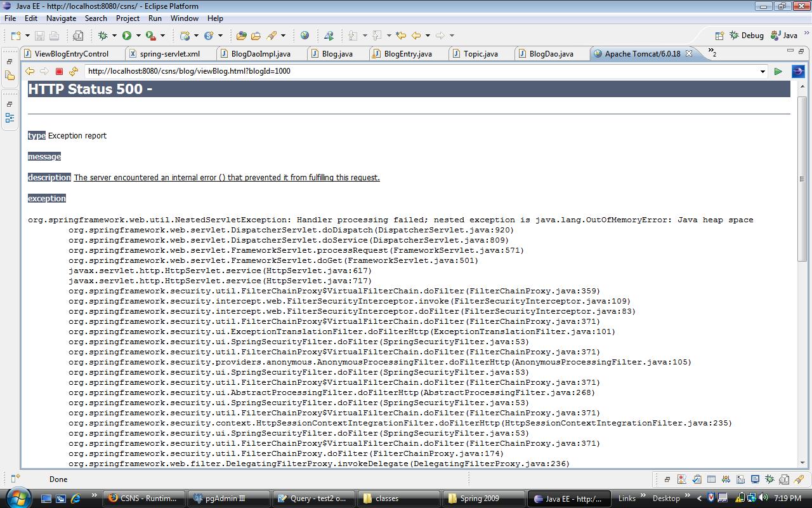
Task: Go back in the internal web browser
Action: (30, 72)
